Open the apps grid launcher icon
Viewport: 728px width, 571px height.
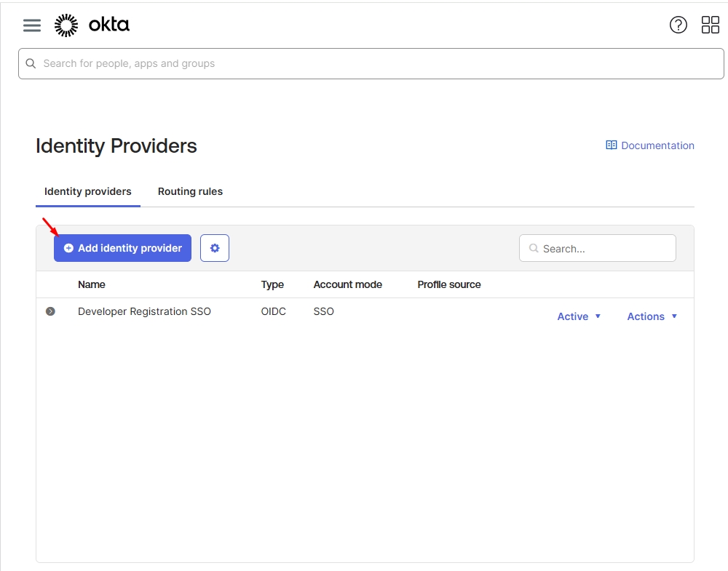click(x=710, y=25)
